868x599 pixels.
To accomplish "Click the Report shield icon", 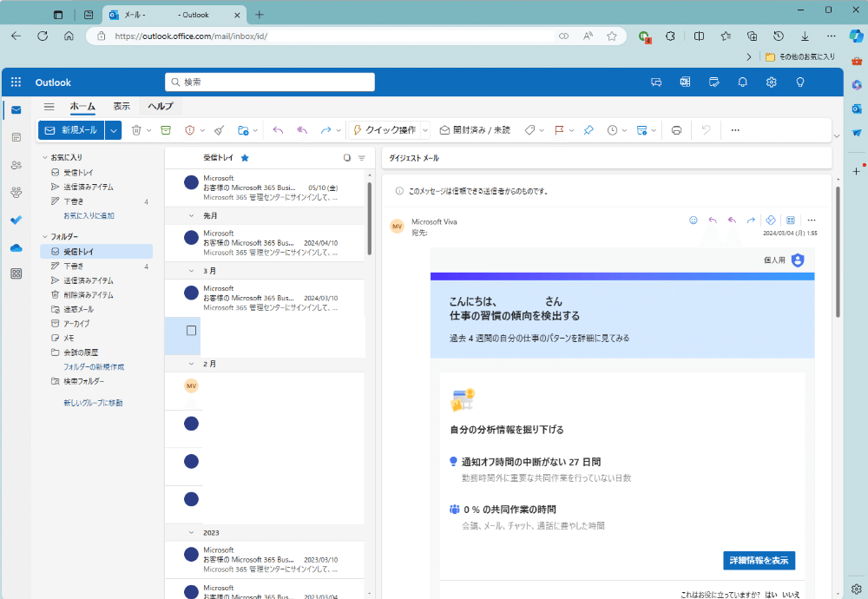I will (190, 130).
